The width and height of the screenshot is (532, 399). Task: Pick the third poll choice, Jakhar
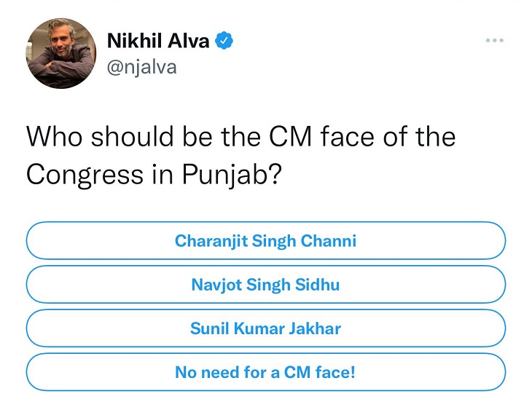click(x=265, y=328)
